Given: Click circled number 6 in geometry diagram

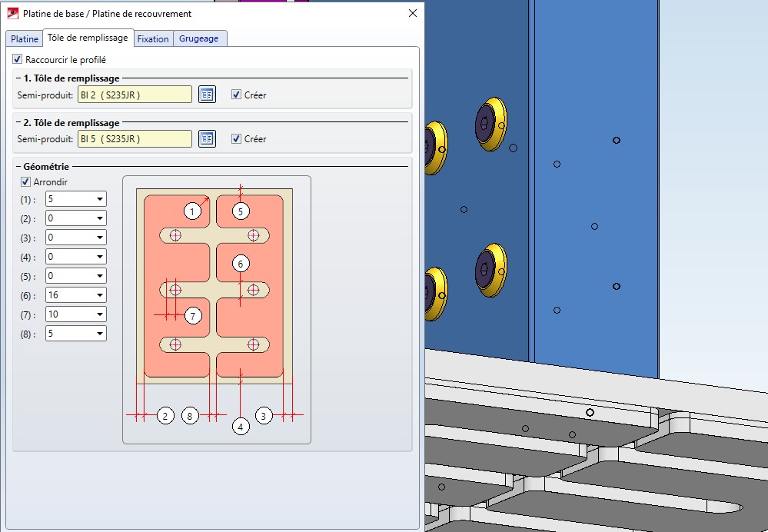Looking at the screenshot, I should coord(241,264).
